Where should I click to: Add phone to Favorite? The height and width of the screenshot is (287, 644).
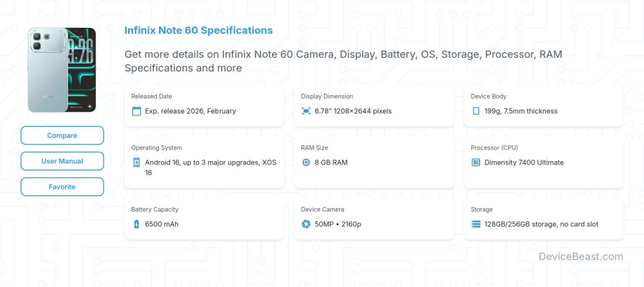(62, 187)
